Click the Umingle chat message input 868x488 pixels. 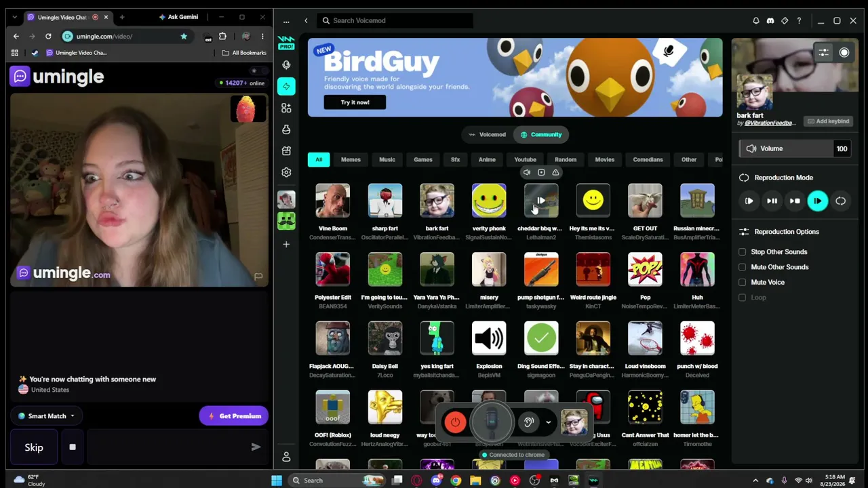pyautogui.click(x=166, y=447)
